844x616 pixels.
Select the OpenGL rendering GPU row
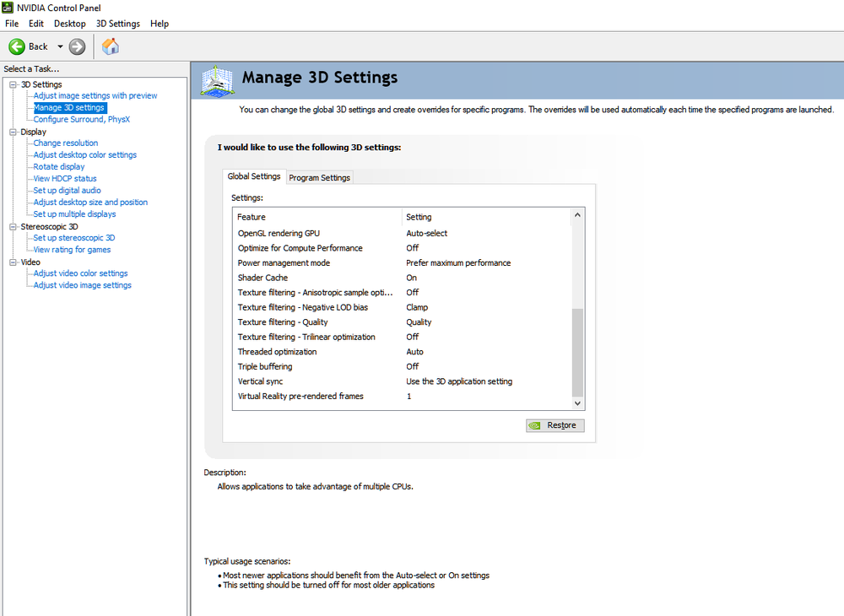click(x=402, y=234)
